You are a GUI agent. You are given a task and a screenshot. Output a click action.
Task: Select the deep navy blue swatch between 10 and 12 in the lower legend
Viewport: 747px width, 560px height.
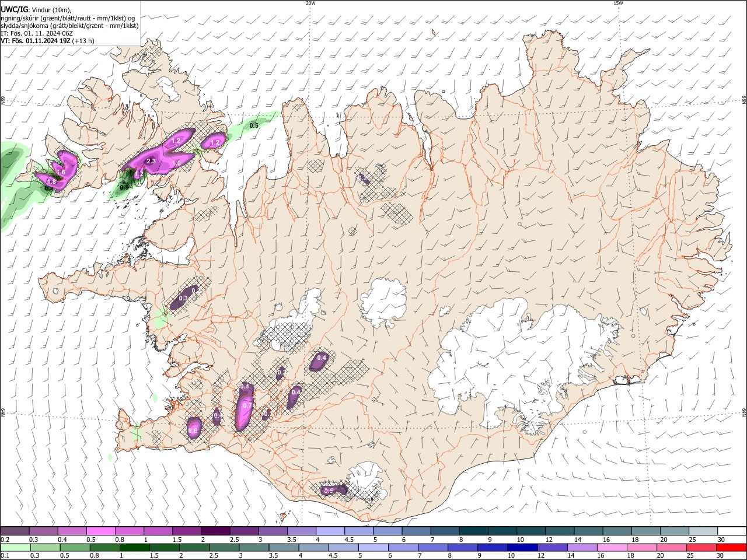(x=523, y=547)
